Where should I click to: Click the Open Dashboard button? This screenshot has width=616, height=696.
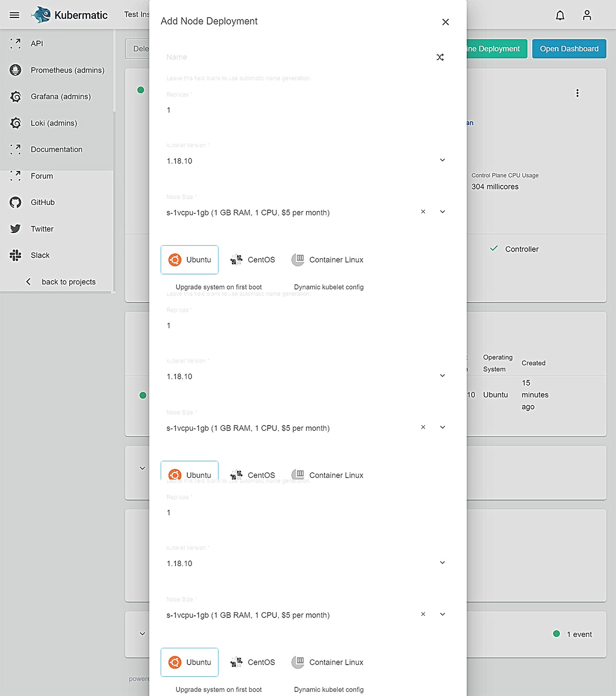569,48
